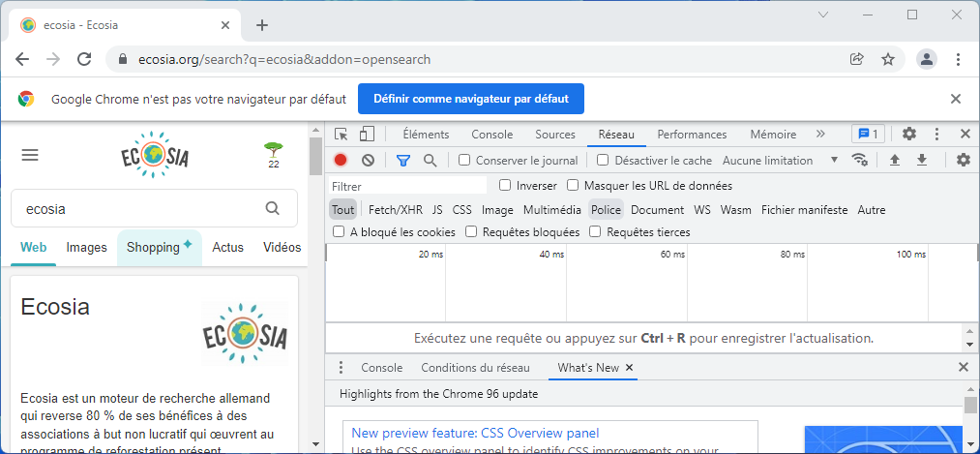Open drawer three-dot menu beside Console
The image size is (980, 454).
click(x=342, y=368)
